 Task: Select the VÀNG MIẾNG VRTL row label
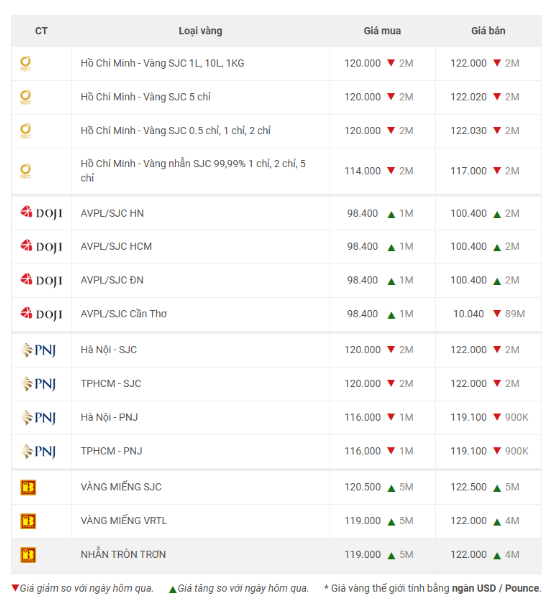[x=124, y=521]
